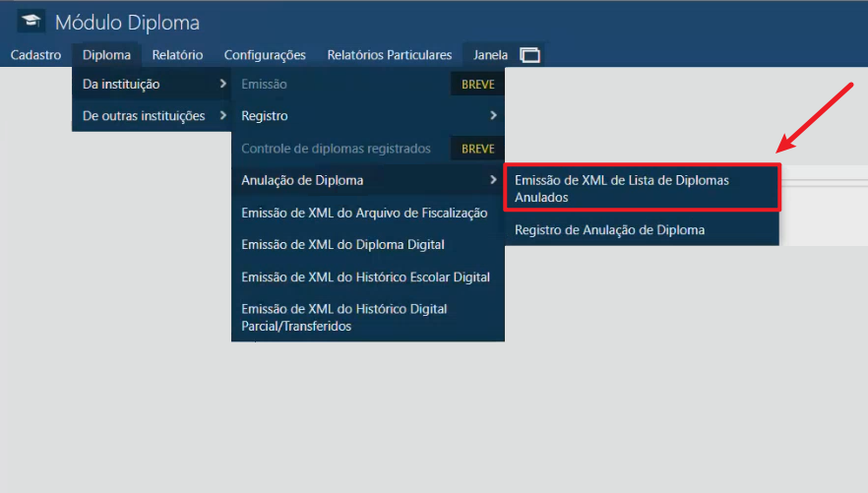
Task: Open the Relatórios Particulares menu
Action: (x=389, y=55)
